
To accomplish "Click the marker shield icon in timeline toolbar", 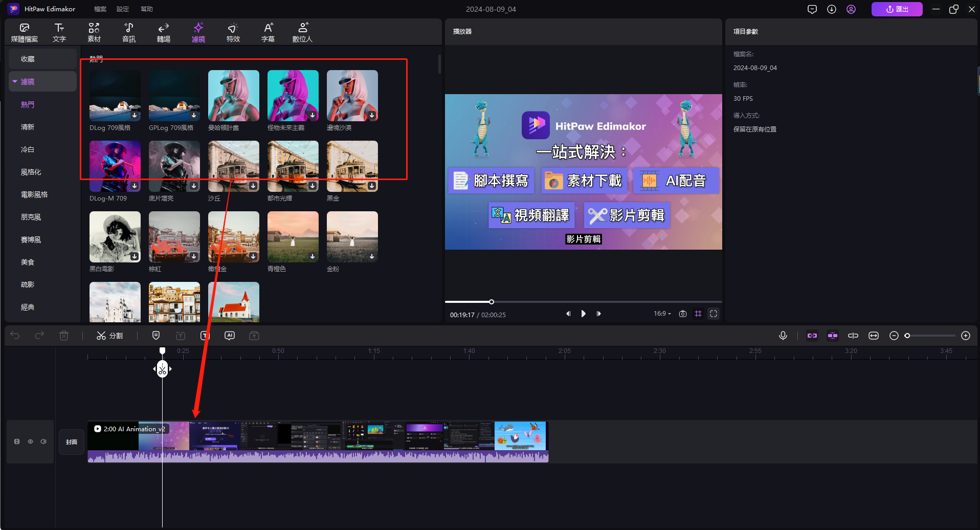I will coord(156,336).
